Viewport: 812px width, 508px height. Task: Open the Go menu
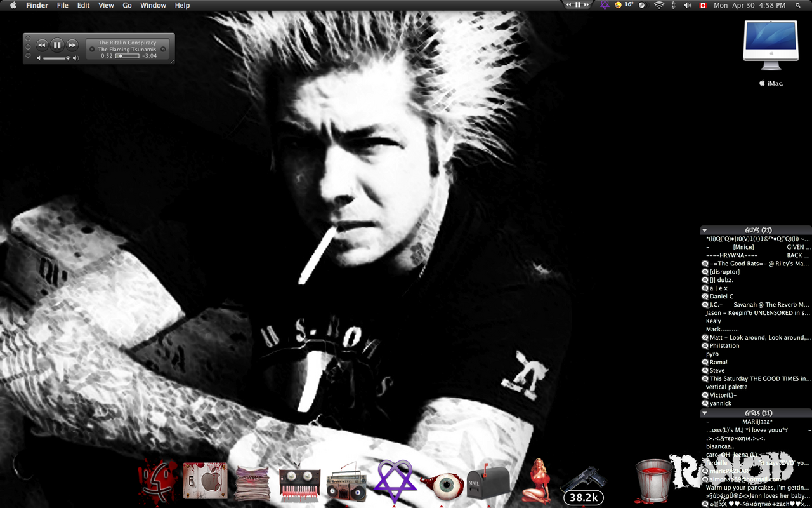127,5
